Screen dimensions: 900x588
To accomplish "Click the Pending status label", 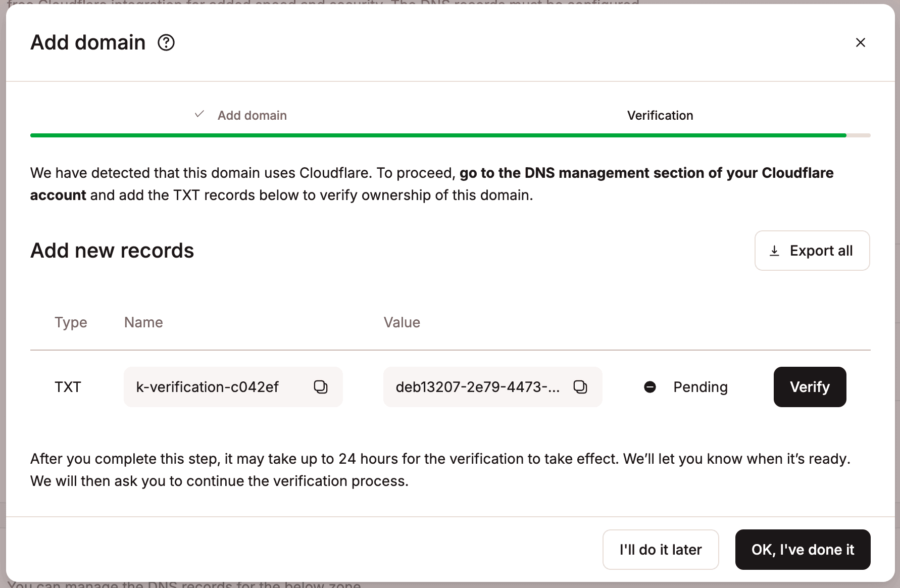I will pyautogui.click(x=700, y=387).
